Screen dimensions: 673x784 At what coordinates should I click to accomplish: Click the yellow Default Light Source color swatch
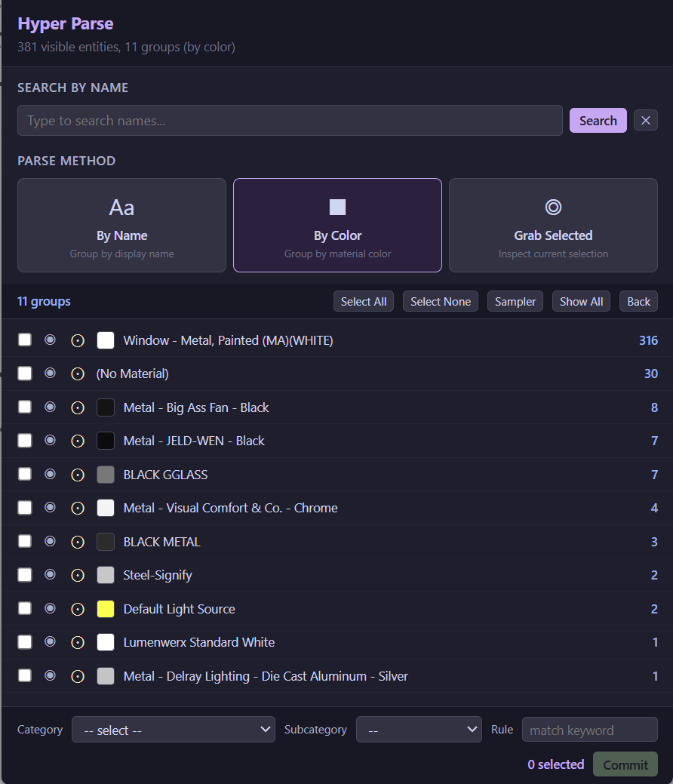pyautogui.click(x=105, y=608)
